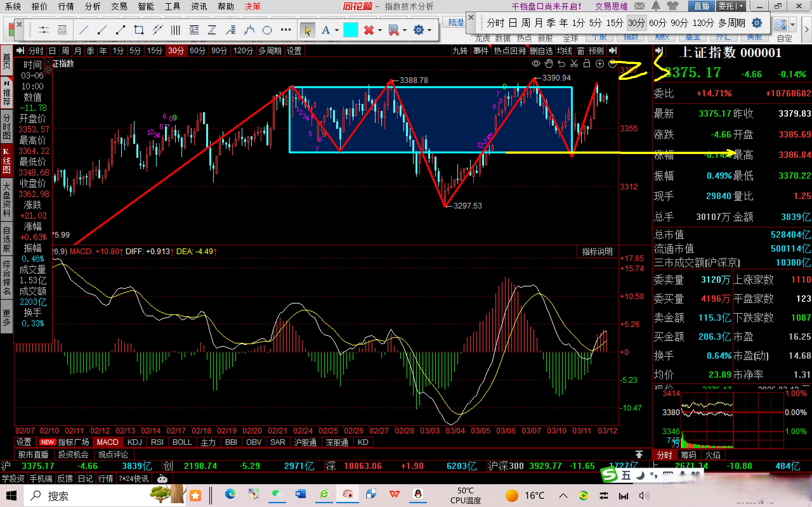The image size is (812, 507).
Task: Click the 热点回溯 button
Action: [x=509, y=51]
